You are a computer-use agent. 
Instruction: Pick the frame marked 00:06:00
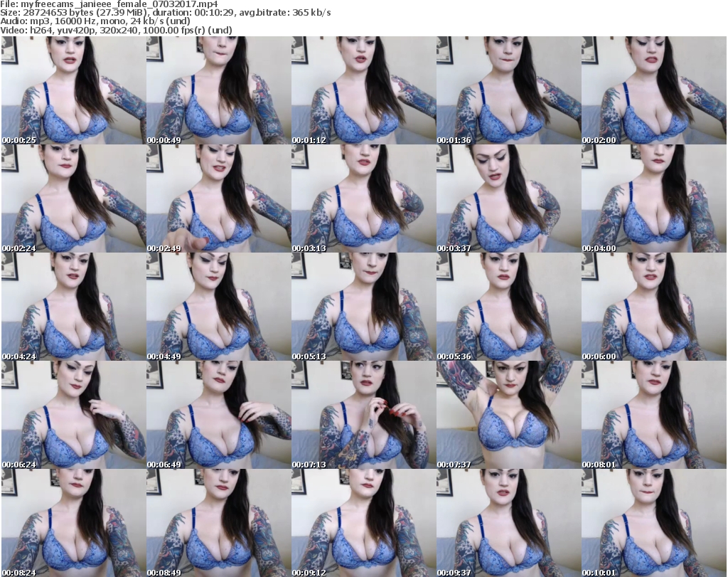pyautogui.click(x=654, y=307)
